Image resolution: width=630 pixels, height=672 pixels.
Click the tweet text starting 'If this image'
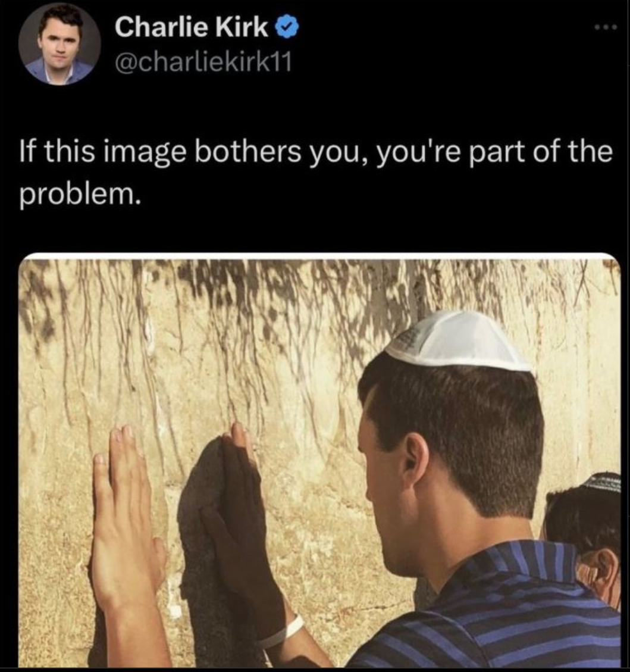tap(316, 173)
